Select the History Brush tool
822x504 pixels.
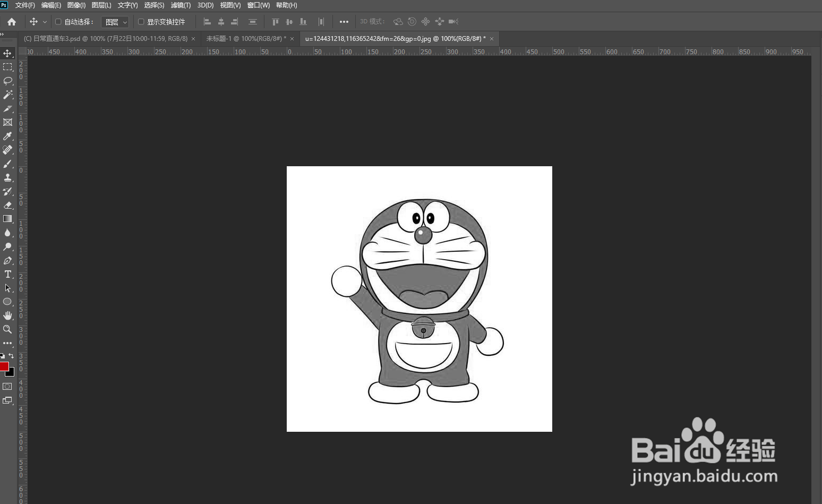(x=7, y=191)
